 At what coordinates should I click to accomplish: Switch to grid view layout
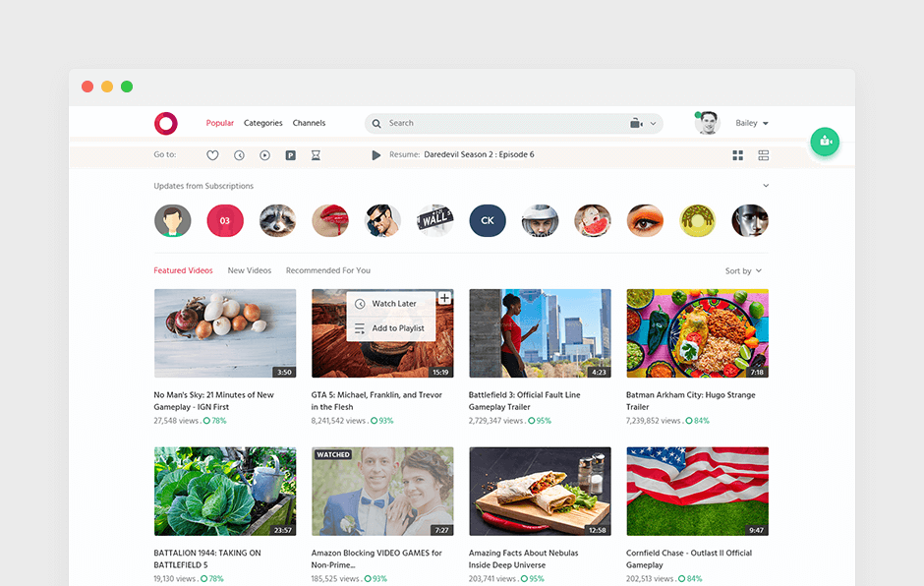[x=737, y=155]
